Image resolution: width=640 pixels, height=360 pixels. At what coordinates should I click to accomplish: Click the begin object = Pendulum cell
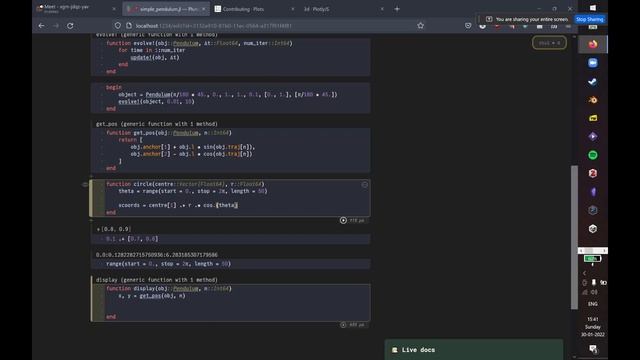pos(231,98)
